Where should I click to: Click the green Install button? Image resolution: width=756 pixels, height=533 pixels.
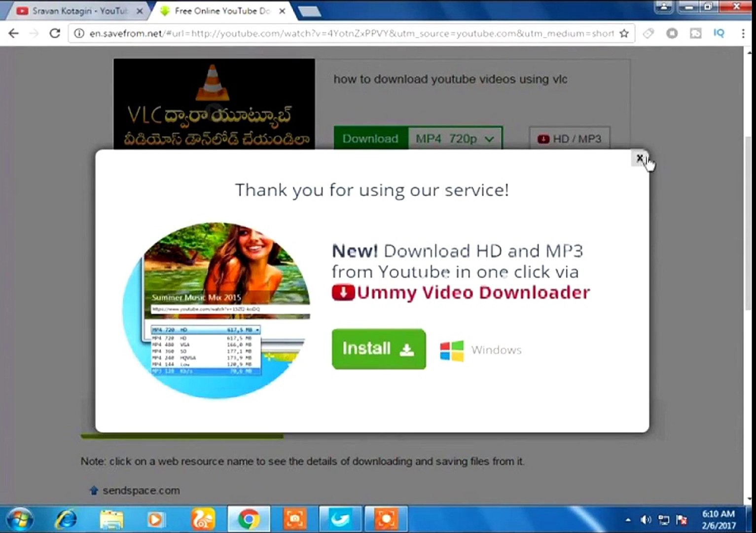tap(379, 349)
